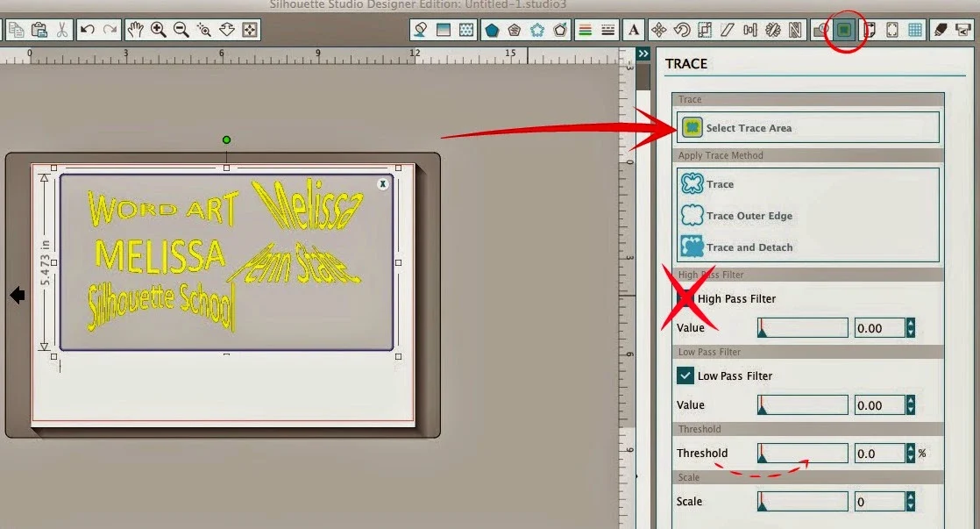
Task: Click the Zoom In magnifier
Action: (158, 30)
